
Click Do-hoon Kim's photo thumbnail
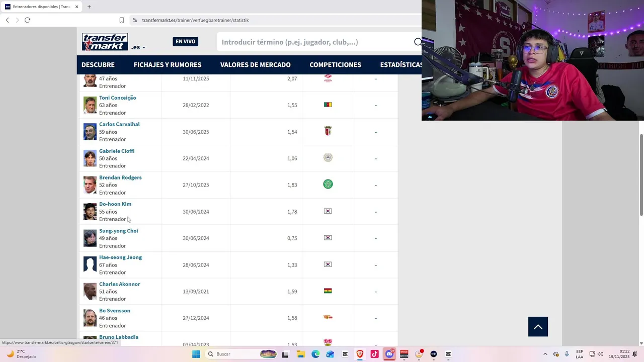[90, 212]
